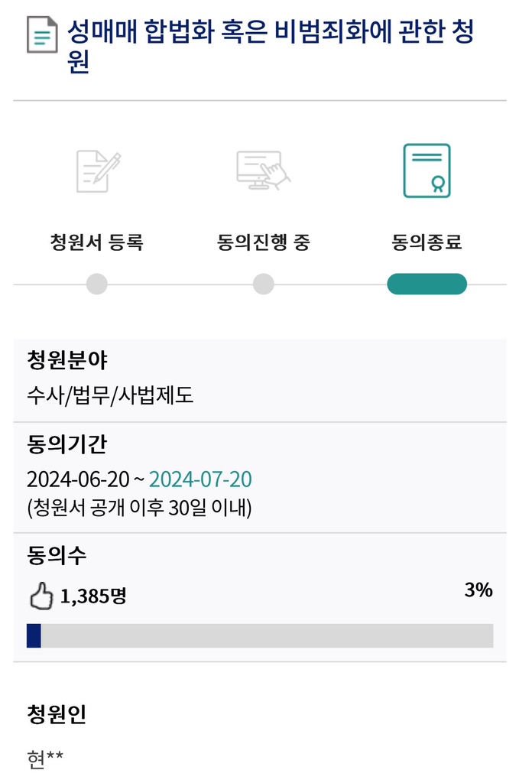Click the gray dot under 청원서 등록
The width and height of the screenshot is (532, 783).
click(x=97, y=284)
